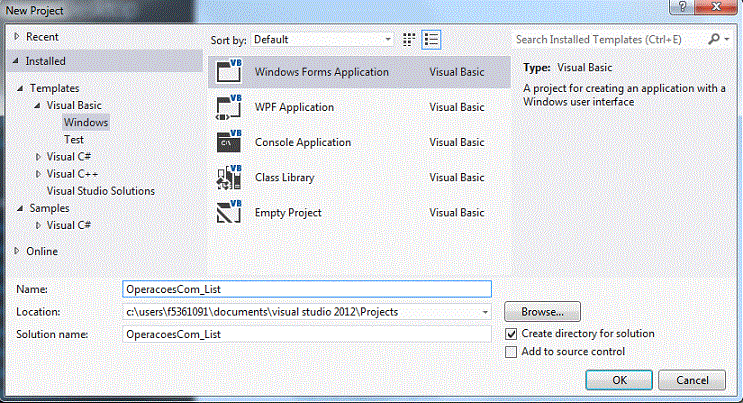This screenshot has height=403, width=743.
Task: Toggle Create directory for solution checkbox
Action: coord(511,334)
